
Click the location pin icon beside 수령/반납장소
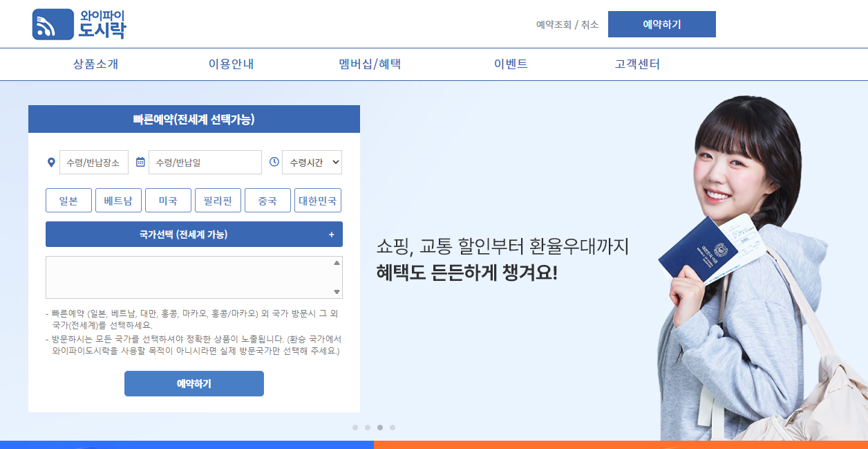coord(50,162)
